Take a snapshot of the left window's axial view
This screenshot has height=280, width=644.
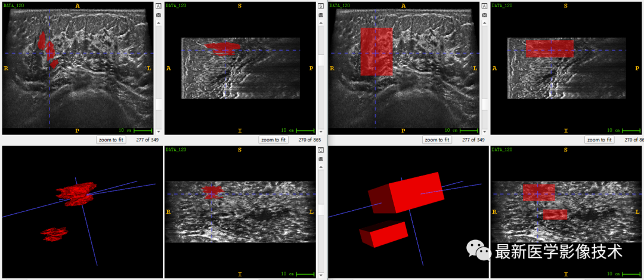[x=159, y=15]
